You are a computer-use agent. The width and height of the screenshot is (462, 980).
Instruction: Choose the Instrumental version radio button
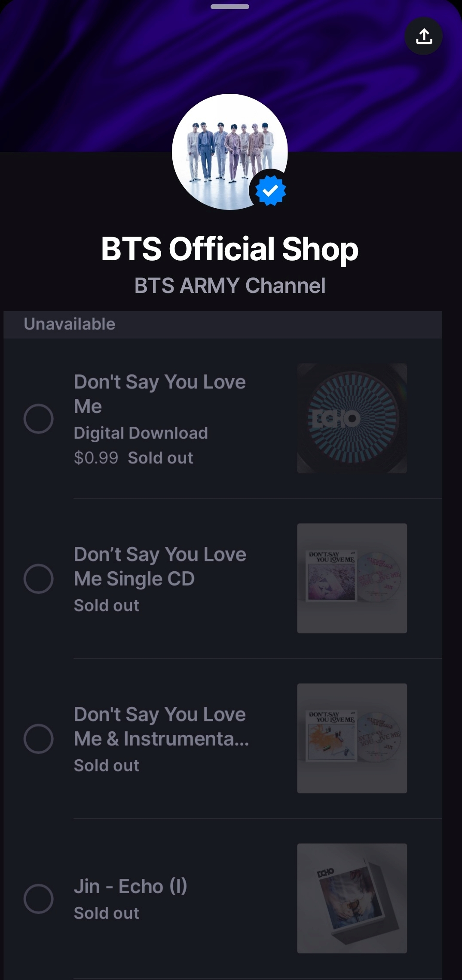39,739
